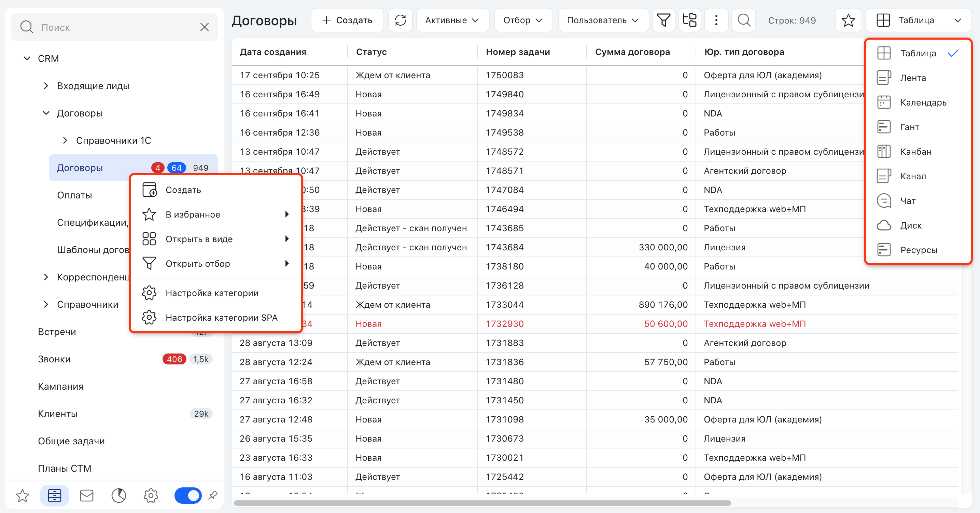Screen dimensions: 980x513
Task: Click the + Создать toolbar button
Action: pos(347,20)
